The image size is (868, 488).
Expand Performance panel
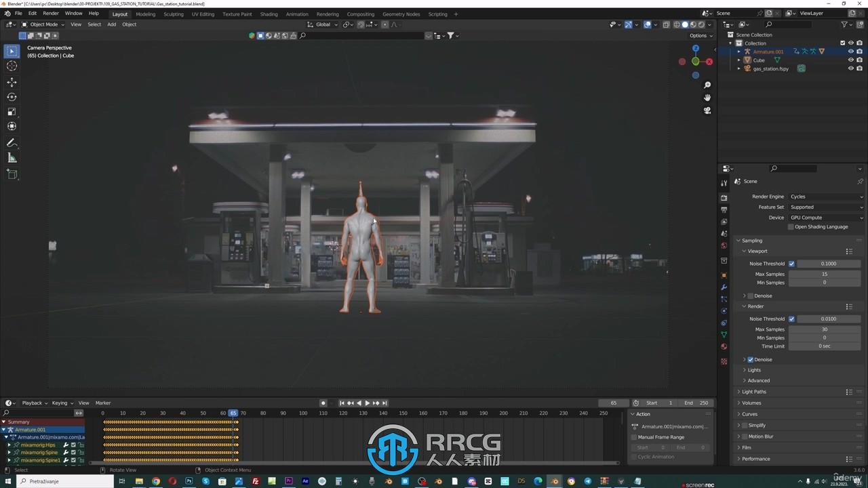(755, 459)
